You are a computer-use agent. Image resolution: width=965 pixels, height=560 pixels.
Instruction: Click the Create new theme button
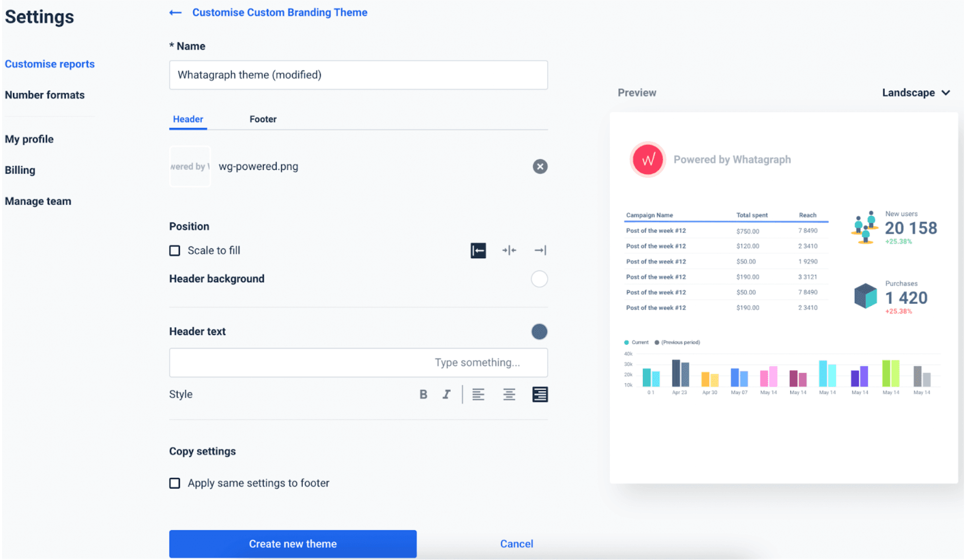292,544
